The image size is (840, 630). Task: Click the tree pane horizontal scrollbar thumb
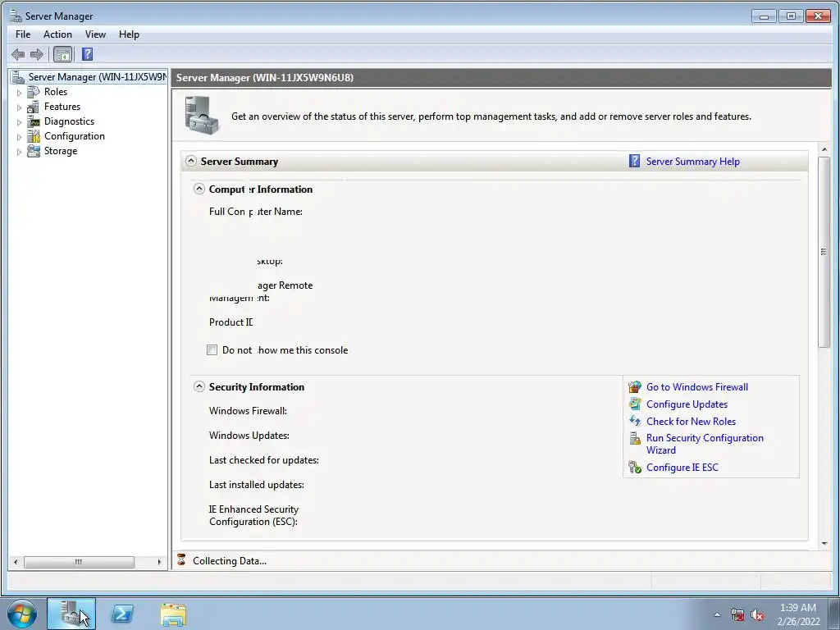pyautogui.click(x=79, y=562)
